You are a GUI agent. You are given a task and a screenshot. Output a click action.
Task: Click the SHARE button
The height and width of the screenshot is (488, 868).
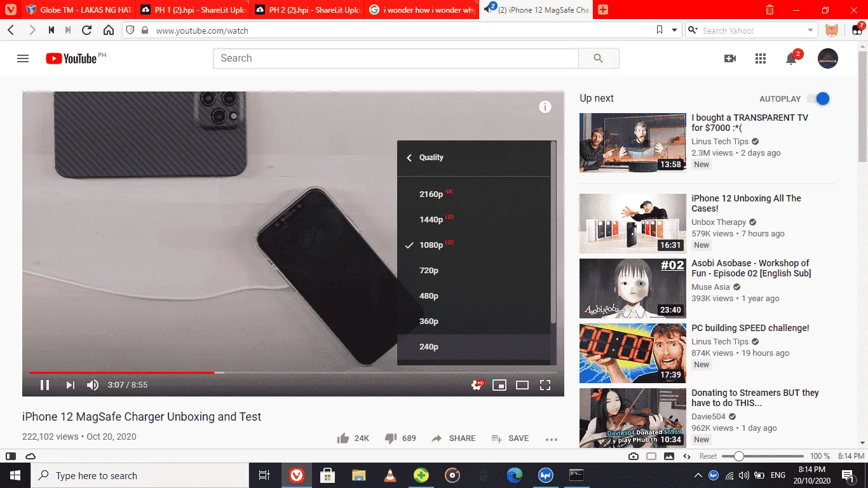pyautogui.click(x=453, y=438)
